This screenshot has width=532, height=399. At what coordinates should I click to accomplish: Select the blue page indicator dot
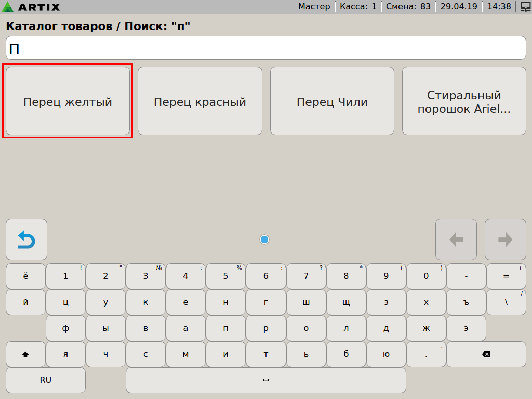pyautogui.click(x=264, y=240)
